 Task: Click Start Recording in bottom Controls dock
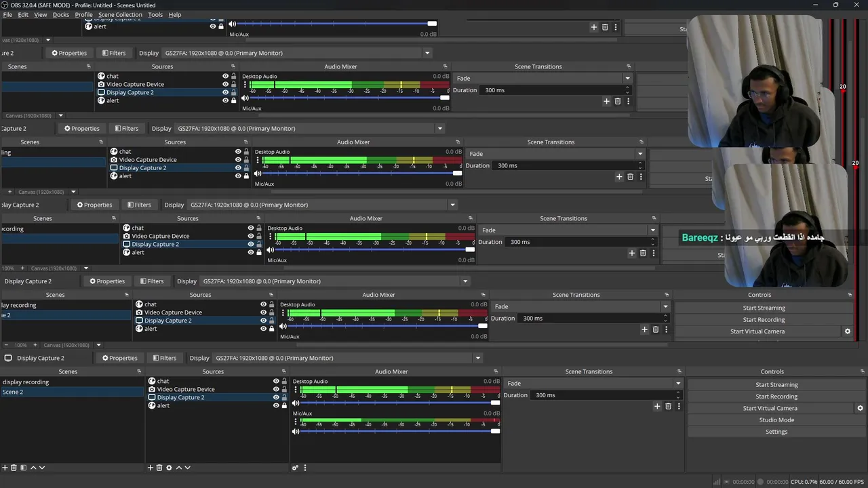[776, 396]
